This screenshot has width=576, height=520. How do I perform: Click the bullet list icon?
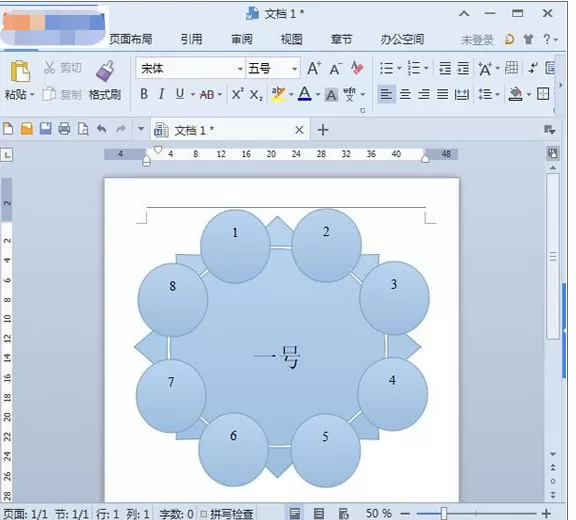point(386,68)
